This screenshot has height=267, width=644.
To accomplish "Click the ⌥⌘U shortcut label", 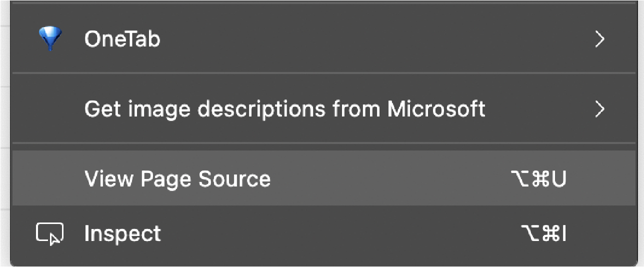I will coord(538,179).
